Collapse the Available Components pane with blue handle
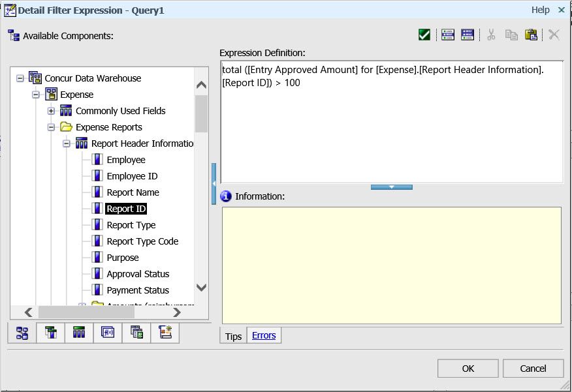This screenshot has height=392, width=572. tap(214, 184)
